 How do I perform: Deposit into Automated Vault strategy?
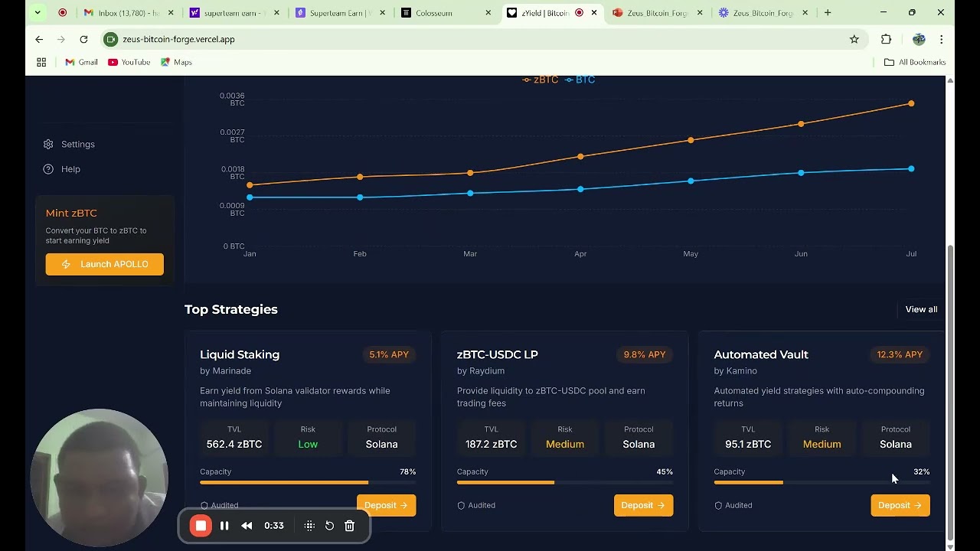[900, 505]
